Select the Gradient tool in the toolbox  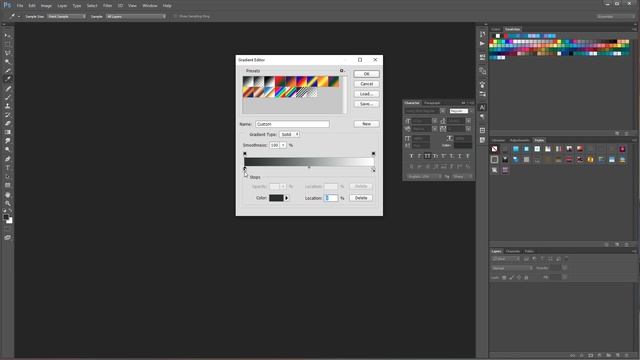point(8,132)
